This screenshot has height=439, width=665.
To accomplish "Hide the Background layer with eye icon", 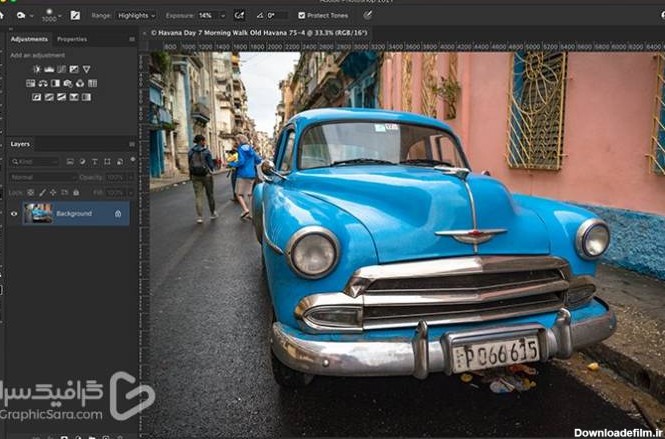I will [x=14, y=213].
